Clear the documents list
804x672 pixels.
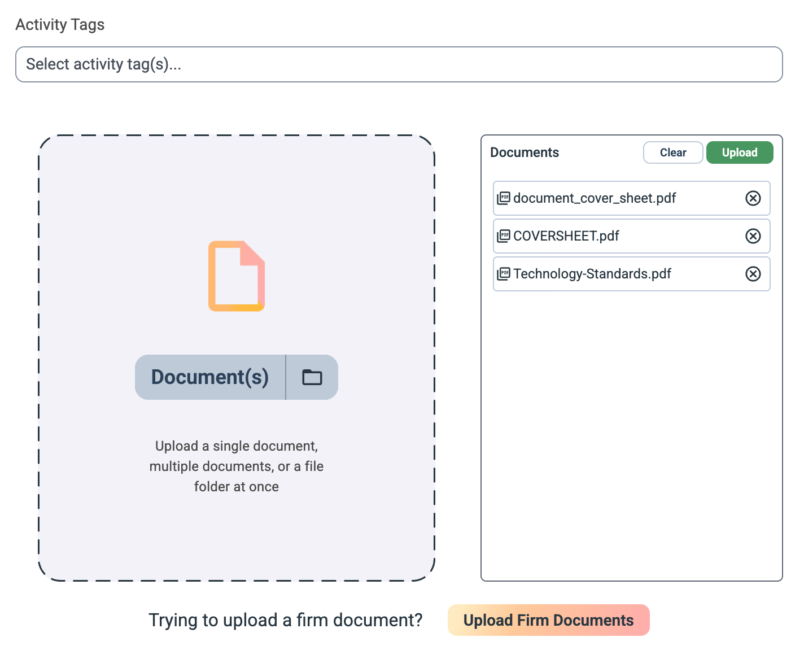tap(673, 152)
